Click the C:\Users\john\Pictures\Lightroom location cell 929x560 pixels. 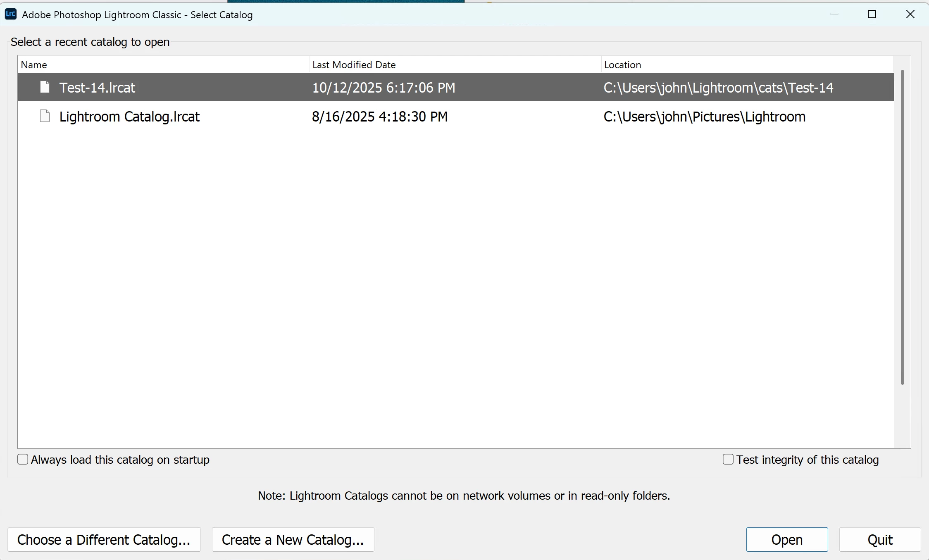point(704,117)
